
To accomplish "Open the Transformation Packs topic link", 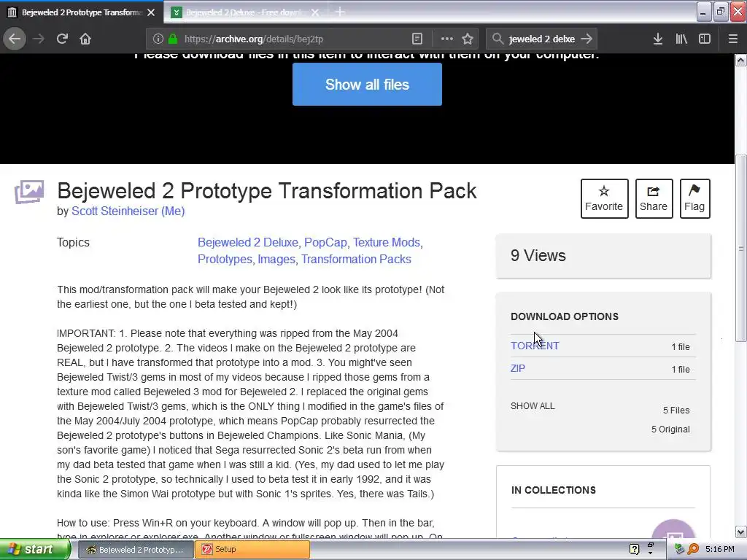I will (356, 259).
